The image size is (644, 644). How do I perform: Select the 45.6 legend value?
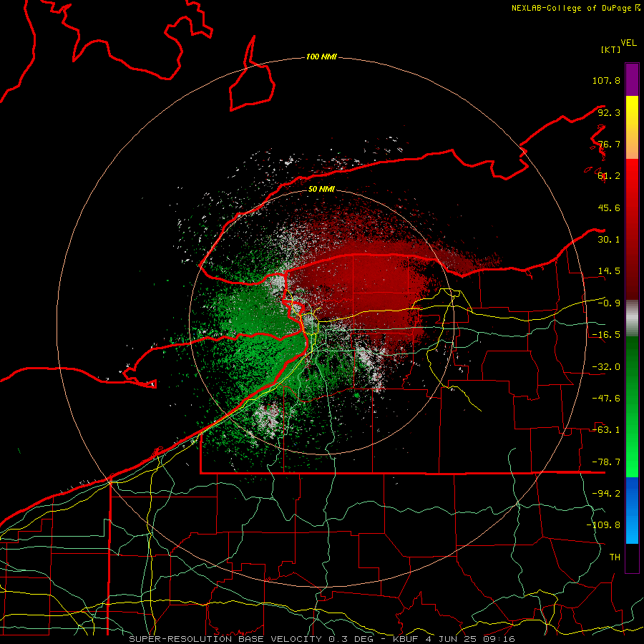point(609,208)
